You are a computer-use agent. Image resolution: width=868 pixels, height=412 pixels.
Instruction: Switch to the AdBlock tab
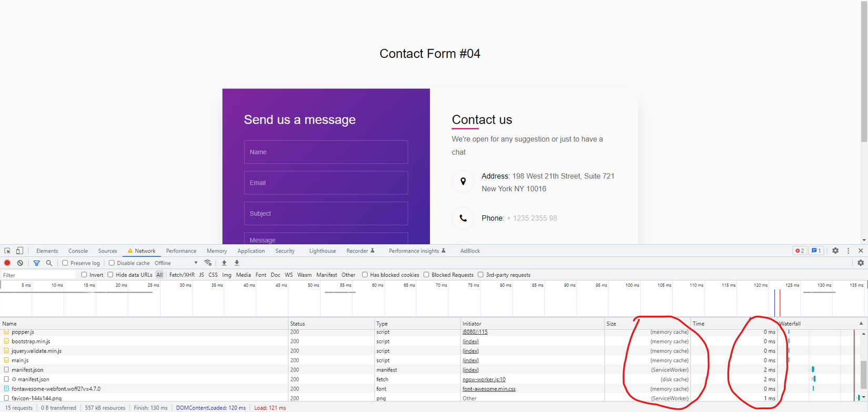[470, 251]
